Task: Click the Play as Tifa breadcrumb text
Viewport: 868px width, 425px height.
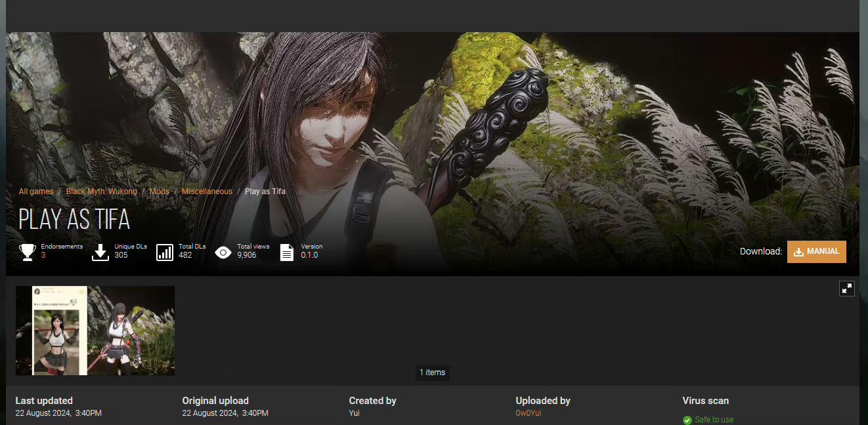Action: click(x=265, y=192)
